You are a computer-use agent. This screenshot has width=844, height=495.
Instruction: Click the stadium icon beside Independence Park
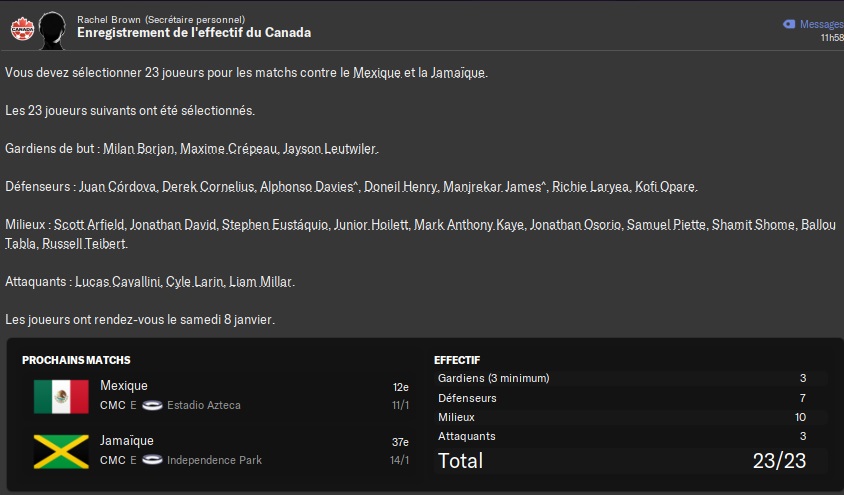pos(152,460)
